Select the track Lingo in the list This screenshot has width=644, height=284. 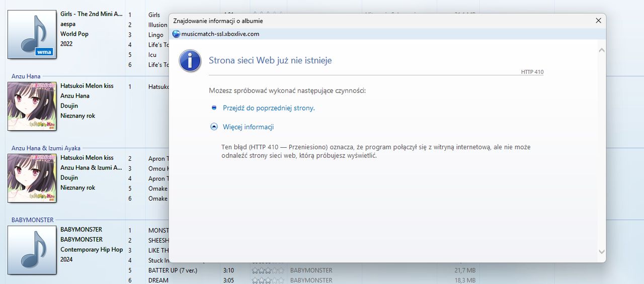pos(156,35)
